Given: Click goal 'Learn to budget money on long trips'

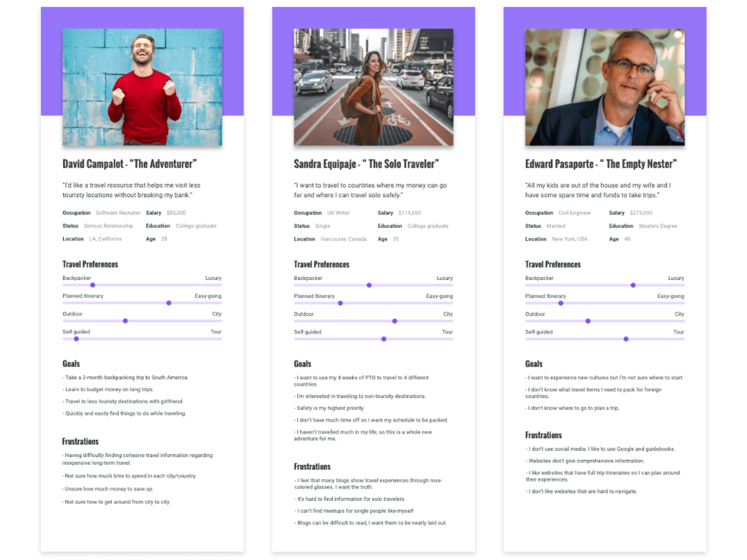Looking at the screenshot, I should 108,389.
